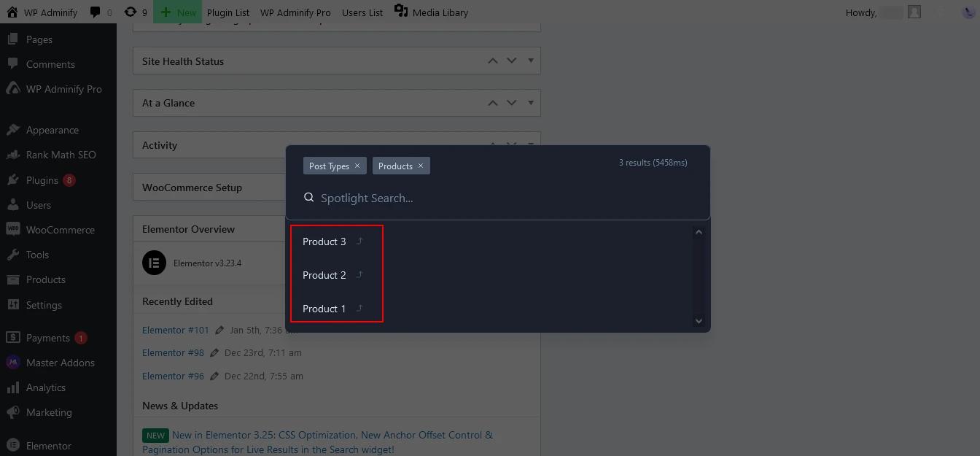This screenshot has height=456, width=980.
Task: Click the user avatar next to Howdy
Action: click(x=914, y=12)
